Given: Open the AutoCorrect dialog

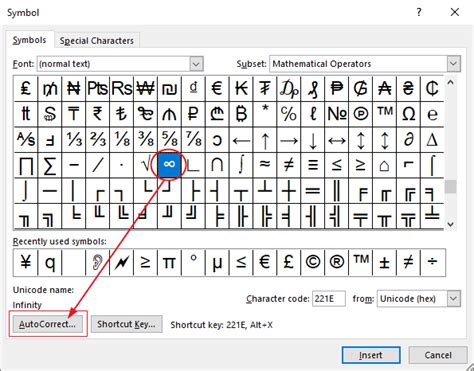Looking at the screenshot, I should (47, 324).
